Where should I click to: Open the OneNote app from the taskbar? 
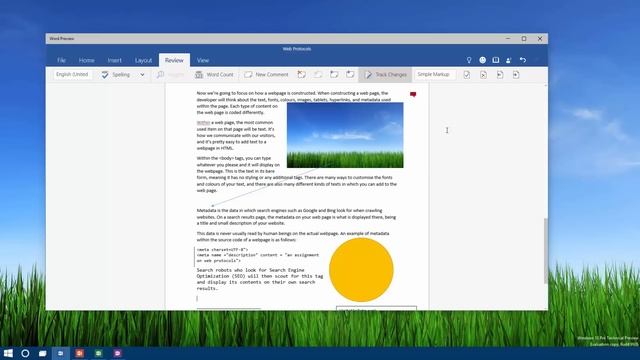coord(118,353)
